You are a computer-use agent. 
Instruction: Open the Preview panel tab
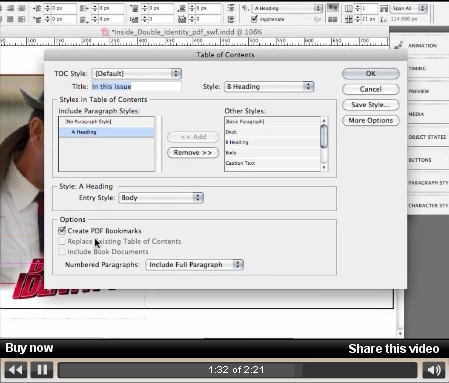click(419, 91)
